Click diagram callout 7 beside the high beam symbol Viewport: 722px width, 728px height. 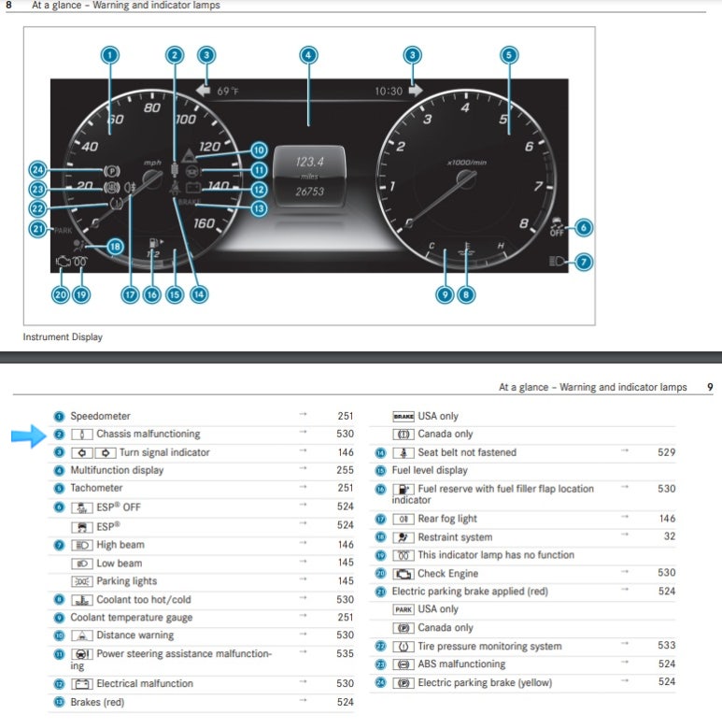584,263
